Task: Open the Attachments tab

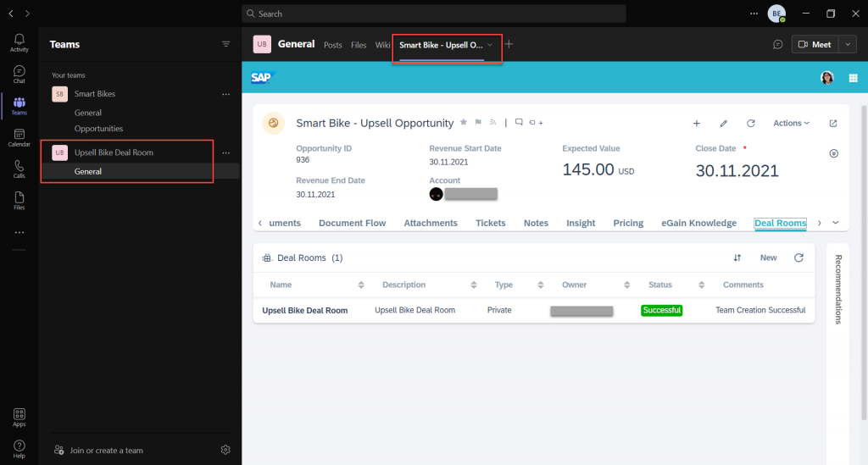Action: point(431,223)
